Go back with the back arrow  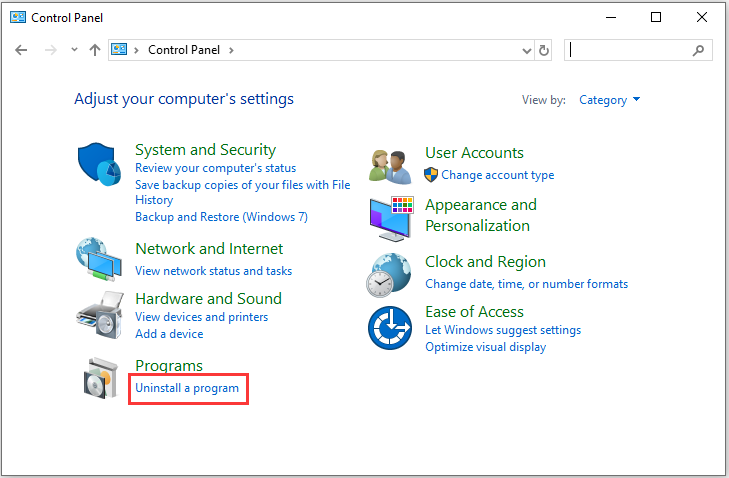coord(21,50)
